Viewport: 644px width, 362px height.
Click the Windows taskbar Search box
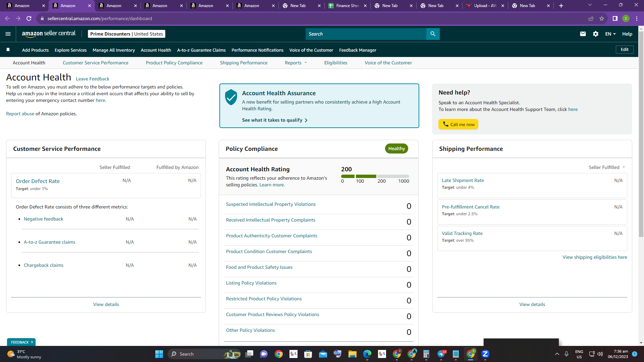click(x=204, y=354)
